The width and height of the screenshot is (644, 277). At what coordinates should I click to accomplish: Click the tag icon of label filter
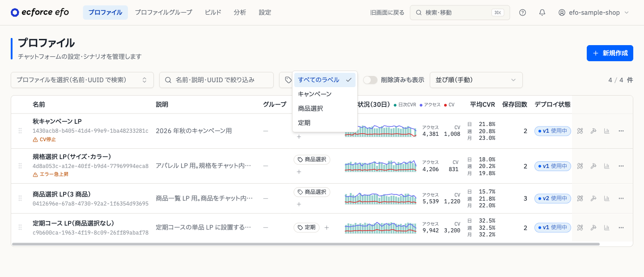tap(288, 80)
